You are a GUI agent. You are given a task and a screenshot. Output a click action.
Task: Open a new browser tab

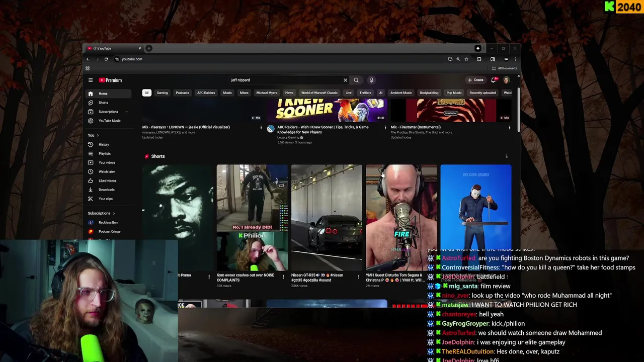tap(149, 48)
